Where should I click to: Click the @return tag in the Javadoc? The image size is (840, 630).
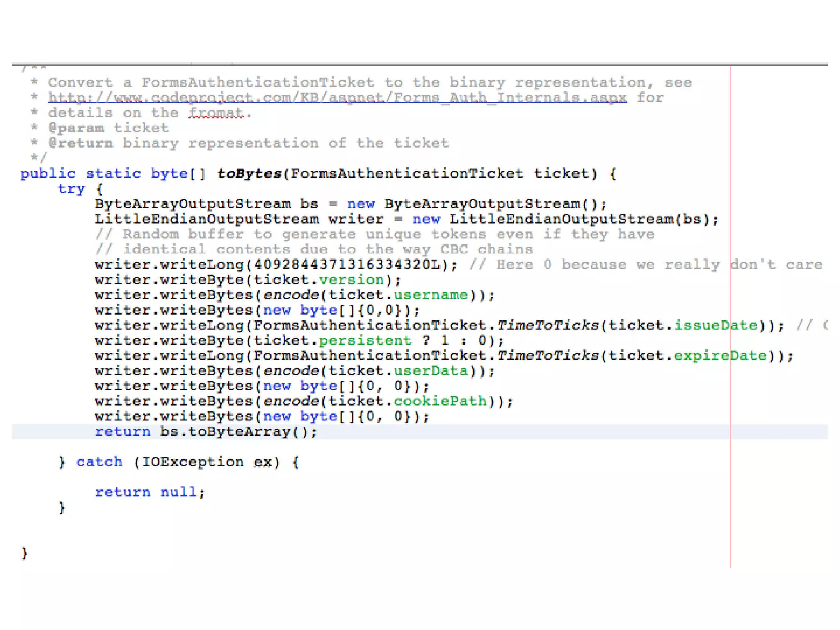pyautogui.click(x=81, y=143)
